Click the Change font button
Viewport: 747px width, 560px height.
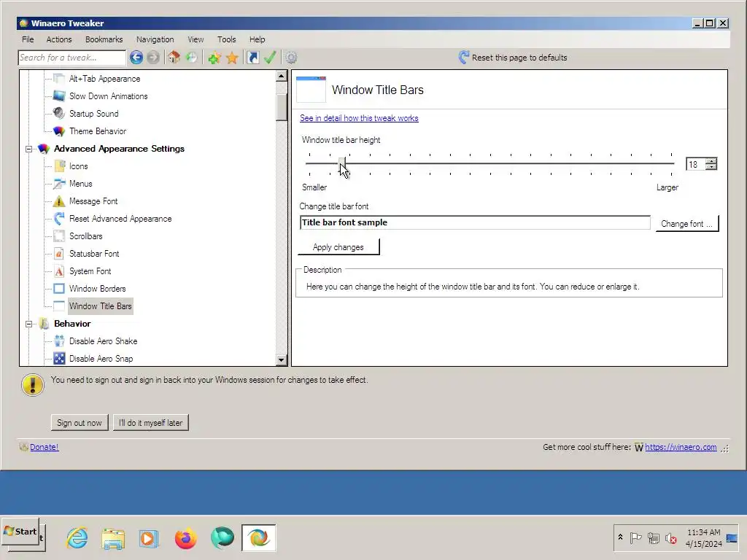coord(686,224)
